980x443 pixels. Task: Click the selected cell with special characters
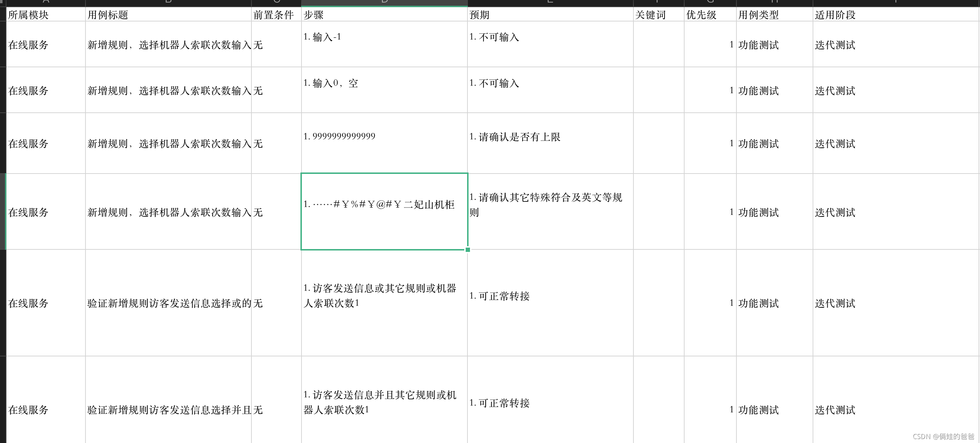point(384,211)
